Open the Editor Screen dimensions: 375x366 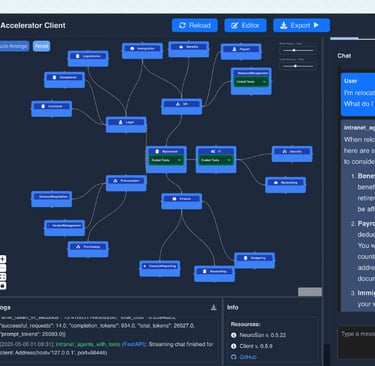(245, 25)
